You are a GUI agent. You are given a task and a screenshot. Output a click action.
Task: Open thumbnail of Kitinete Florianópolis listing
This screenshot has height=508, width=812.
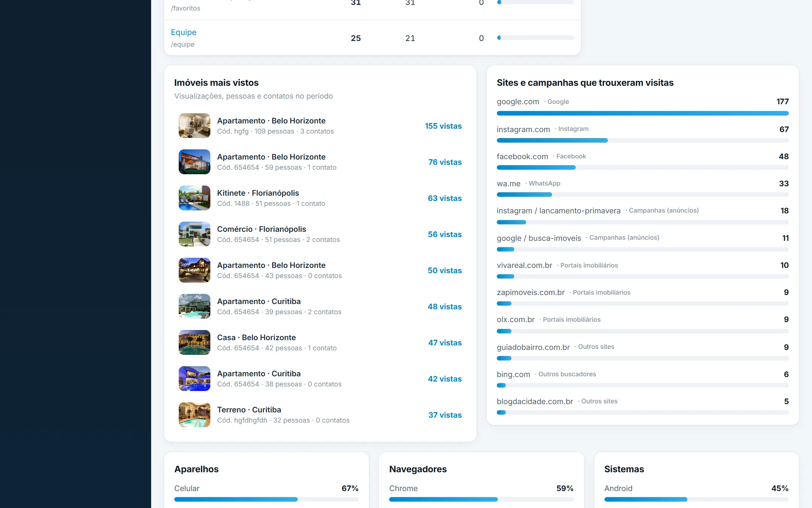194,198
